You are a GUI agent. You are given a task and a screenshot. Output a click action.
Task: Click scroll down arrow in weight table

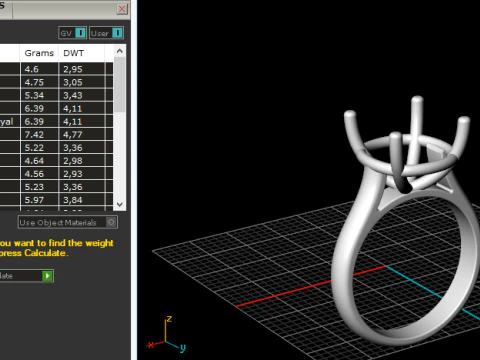tap(120, 204)
